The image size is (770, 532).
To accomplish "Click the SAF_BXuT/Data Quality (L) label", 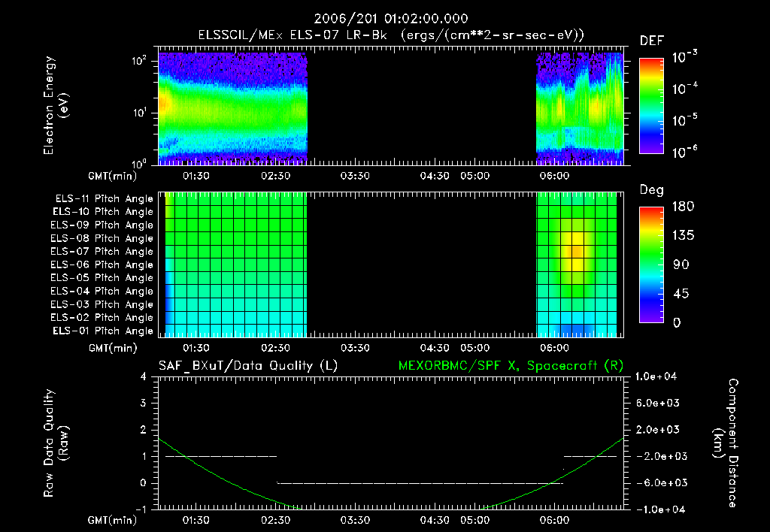I will click(248, 366).
